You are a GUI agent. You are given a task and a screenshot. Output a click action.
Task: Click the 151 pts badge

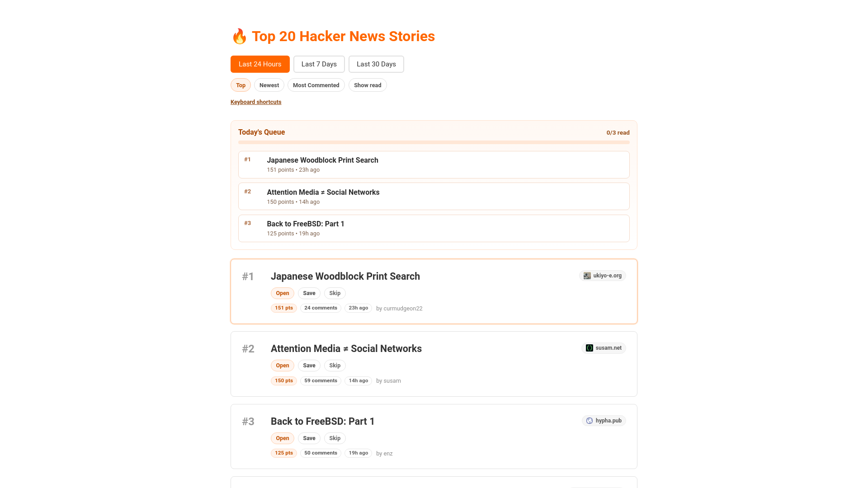pos(284,308)
